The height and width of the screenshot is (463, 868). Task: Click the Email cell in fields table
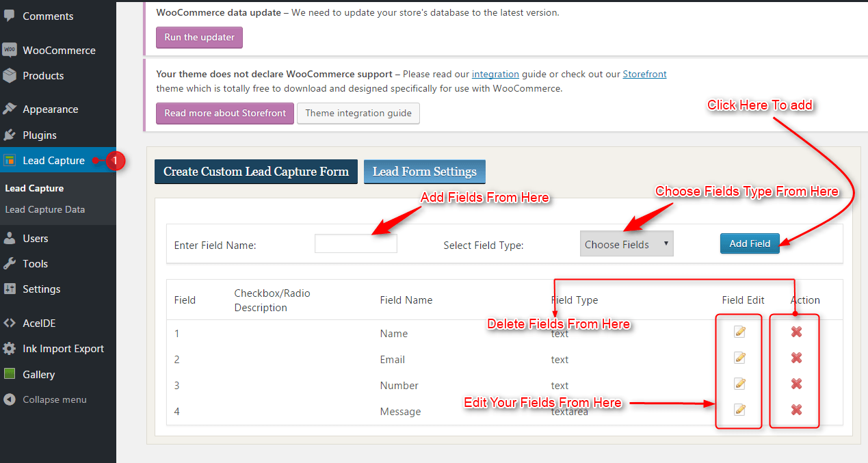393,360
